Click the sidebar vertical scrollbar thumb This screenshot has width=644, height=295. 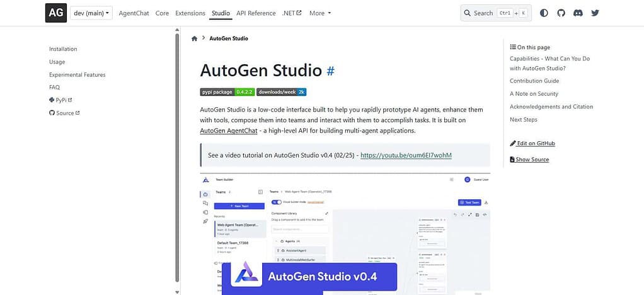pos(177,158)
